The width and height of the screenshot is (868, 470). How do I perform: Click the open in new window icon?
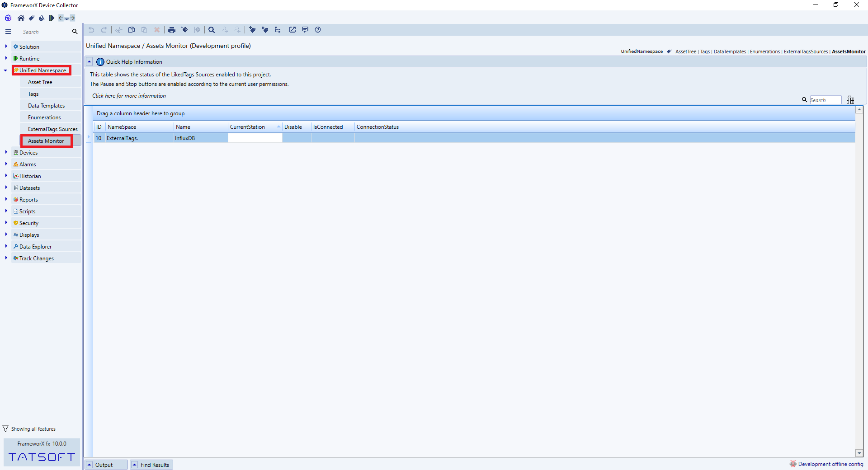[292, 30]
